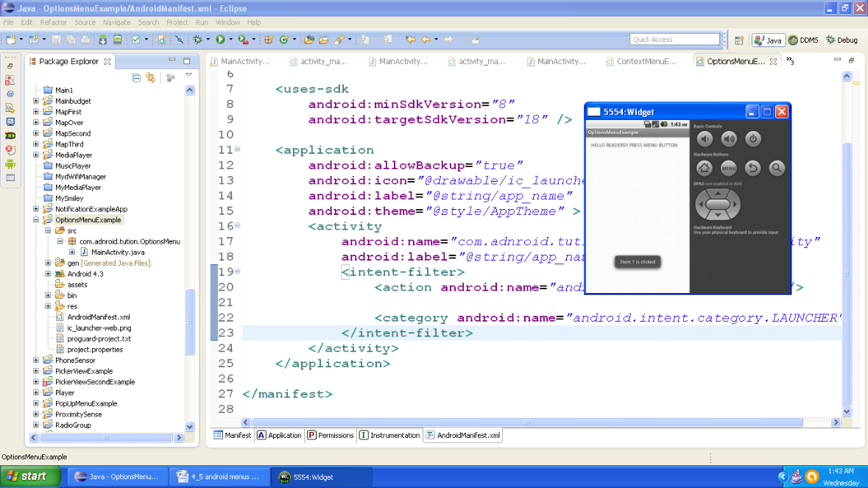868x488 pixels.
Task: Open the Android Virtual Device Manager icon
Action: click(117, 39)
